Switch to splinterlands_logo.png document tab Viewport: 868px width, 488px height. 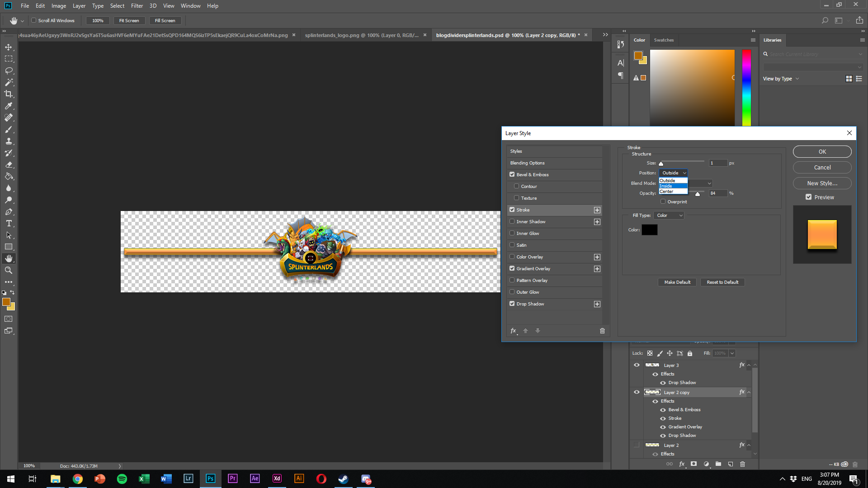pyautogui.click(x=362, y=35)
